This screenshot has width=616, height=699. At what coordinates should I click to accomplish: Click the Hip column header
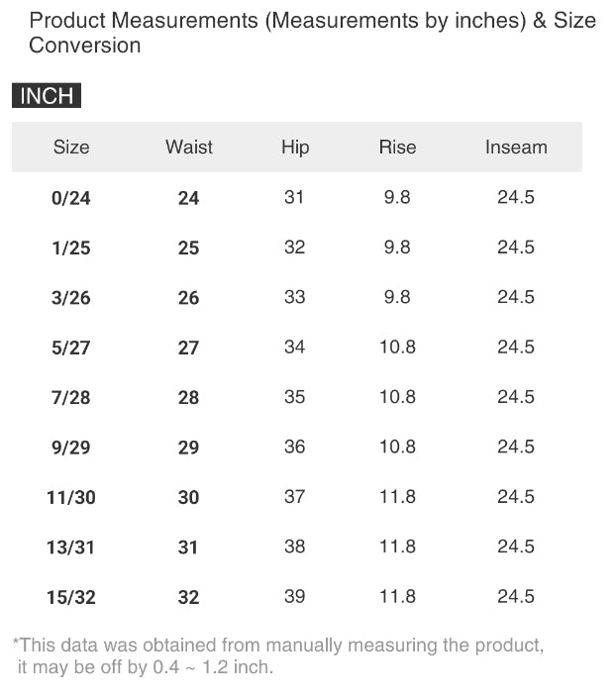(295, 148)
